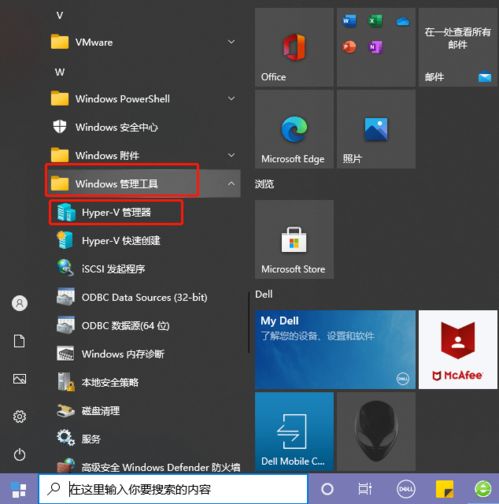The width and height of the screenshot is (499, 504).
Task: Open Windows 安全中心
Action: pos(144,127)
